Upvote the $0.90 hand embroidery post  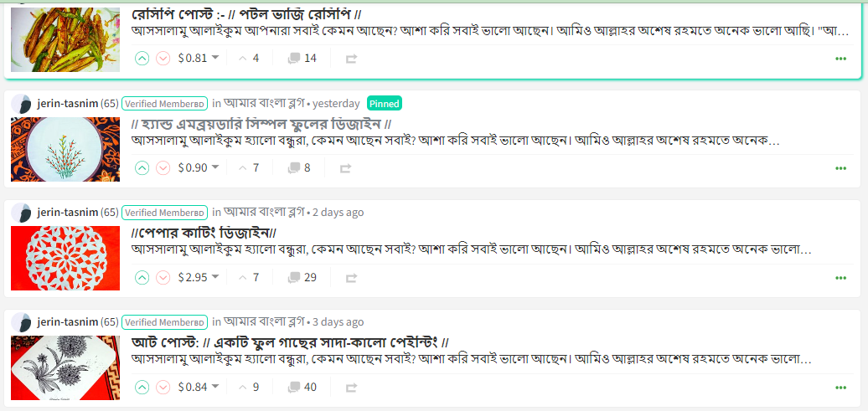click(142, 167)
